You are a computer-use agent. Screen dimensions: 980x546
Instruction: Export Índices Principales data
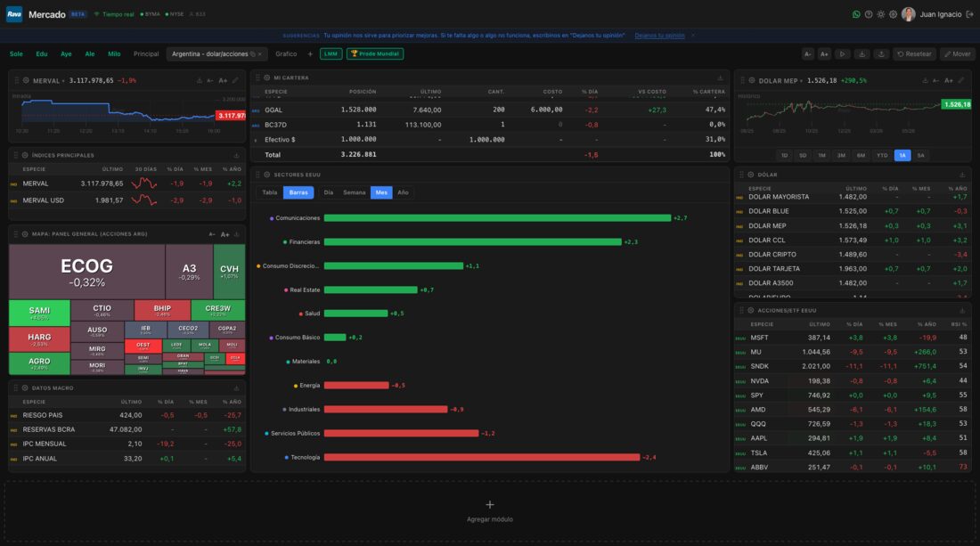[x=236, y=156]
